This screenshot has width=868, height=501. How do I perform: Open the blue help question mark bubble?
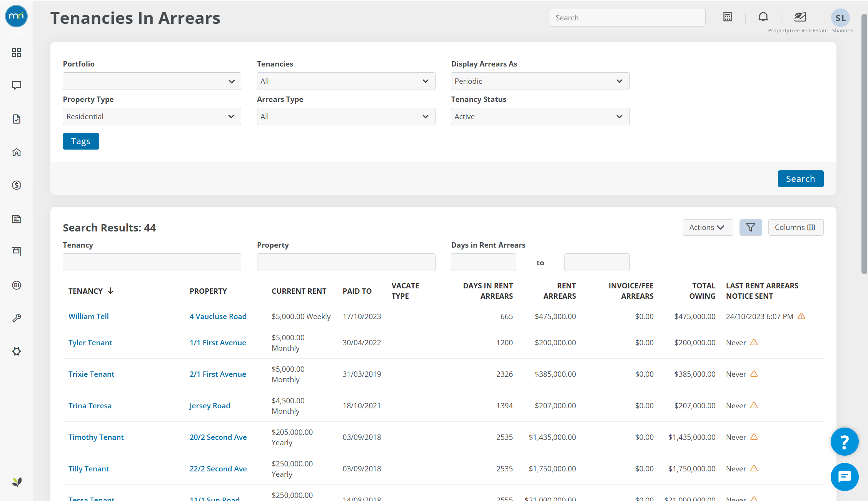click(x=844, y=442)
